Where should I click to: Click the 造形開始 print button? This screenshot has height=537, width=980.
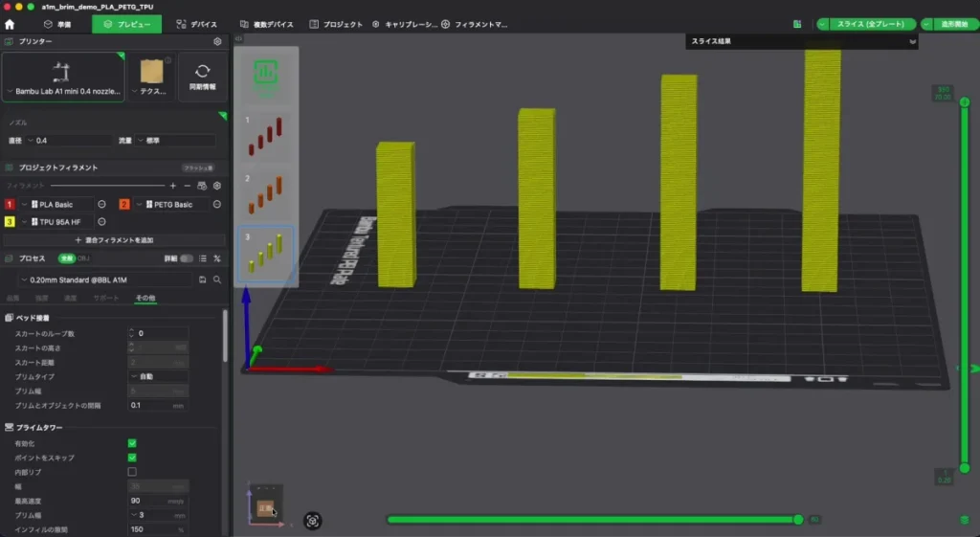[x=954, y=24]
